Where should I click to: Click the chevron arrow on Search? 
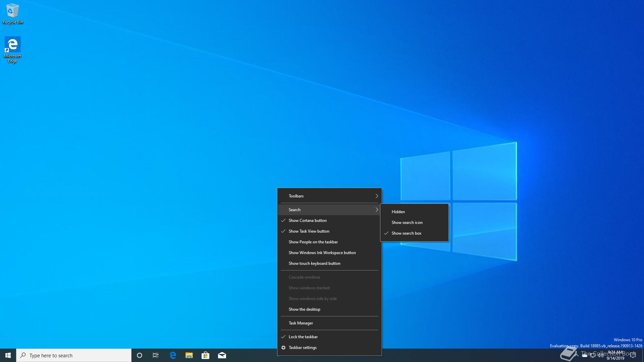point(377,210)
